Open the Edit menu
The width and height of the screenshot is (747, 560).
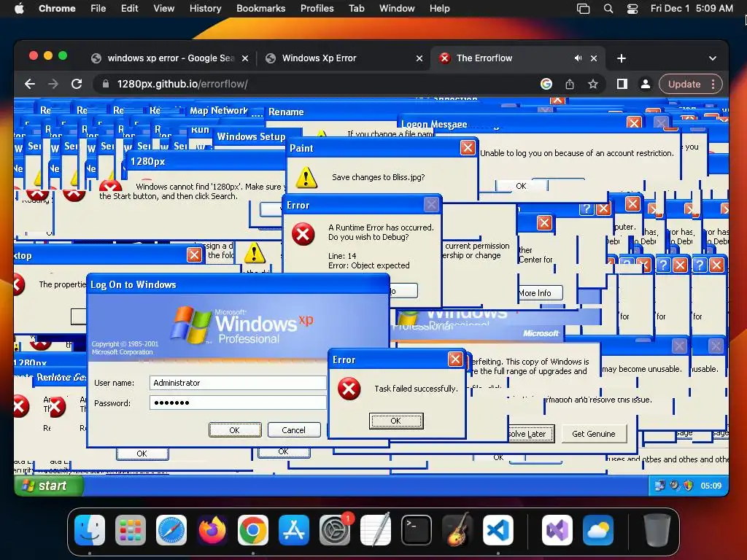click(x=129, y=8)
